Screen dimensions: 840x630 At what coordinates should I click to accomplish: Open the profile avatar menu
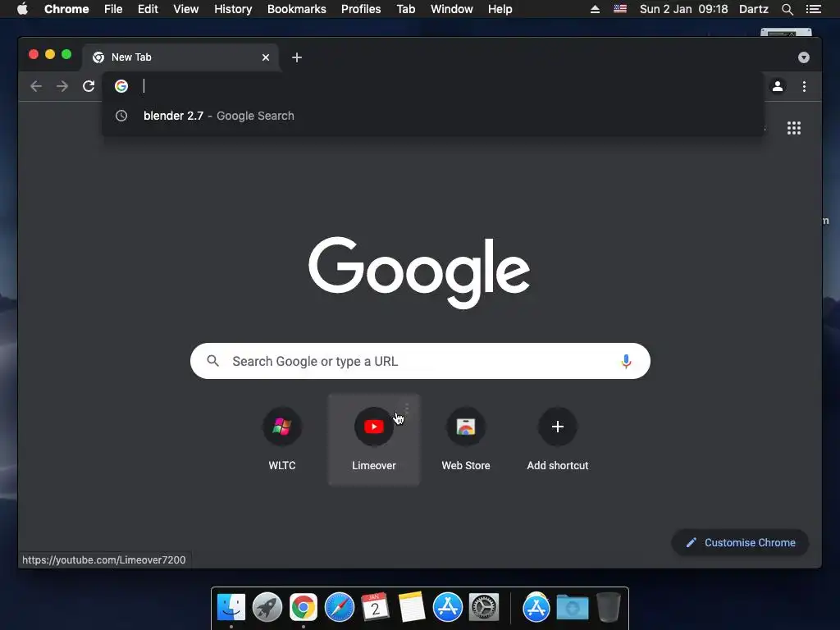point(778,86)
